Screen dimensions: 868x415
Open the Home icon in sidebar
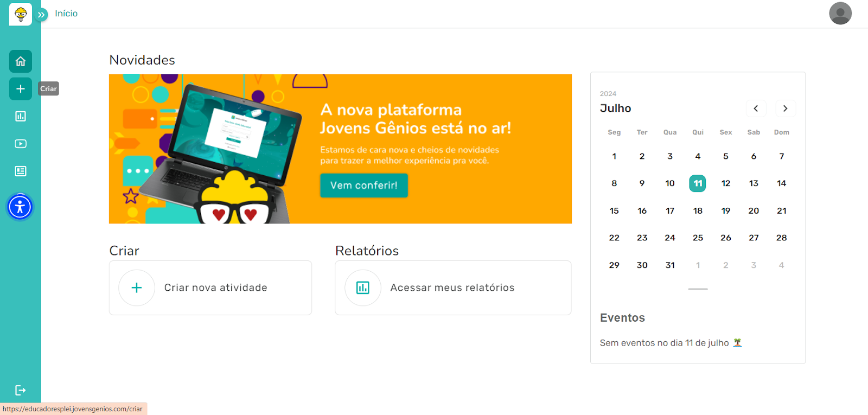(x=21, y=61)
